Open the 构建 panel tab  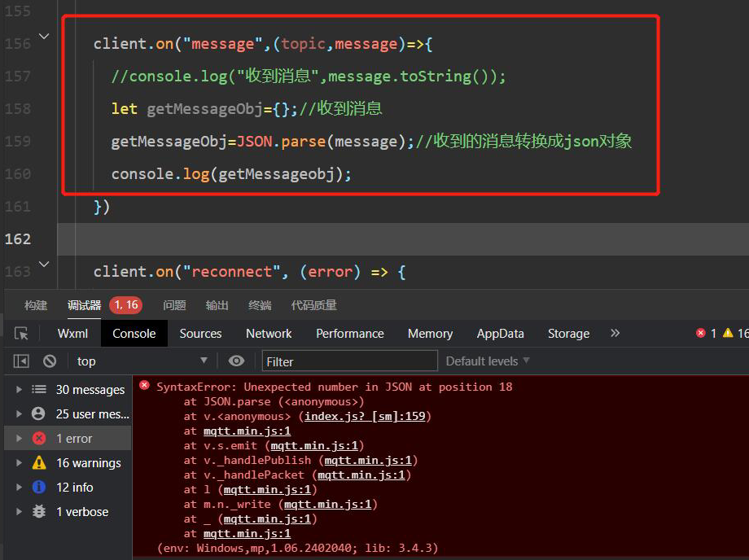[36, 305]
